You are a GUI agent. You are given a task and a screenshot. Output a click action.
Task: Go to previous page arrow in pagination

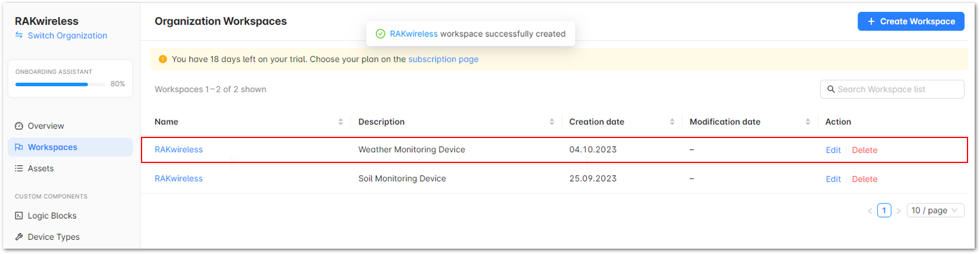coord(870,211)
